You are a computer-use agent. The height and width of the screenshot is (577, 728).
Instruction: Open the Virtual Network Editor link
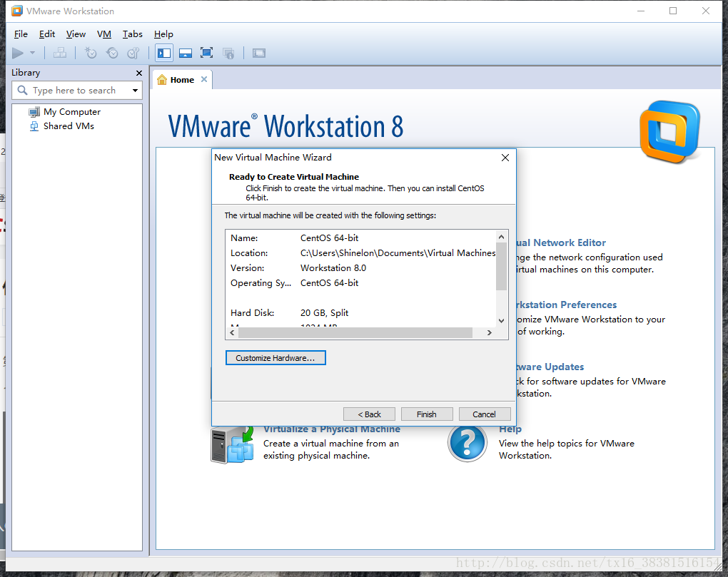[561, 242]
